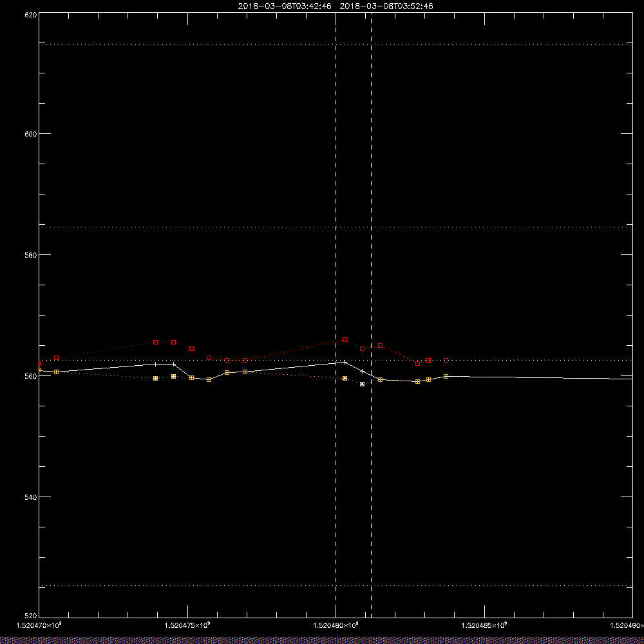
Task: Select the top dotted horizontal limit line near 615
Action: click(336, 44)
